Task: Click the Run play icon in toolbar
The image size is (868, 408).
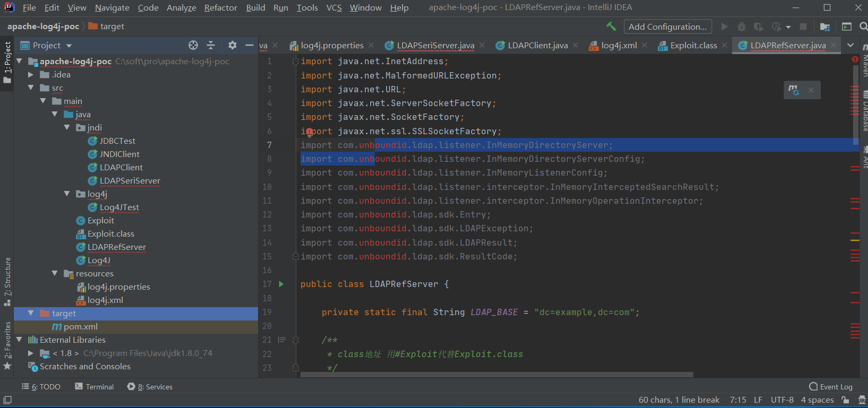Action: point(724,27)
